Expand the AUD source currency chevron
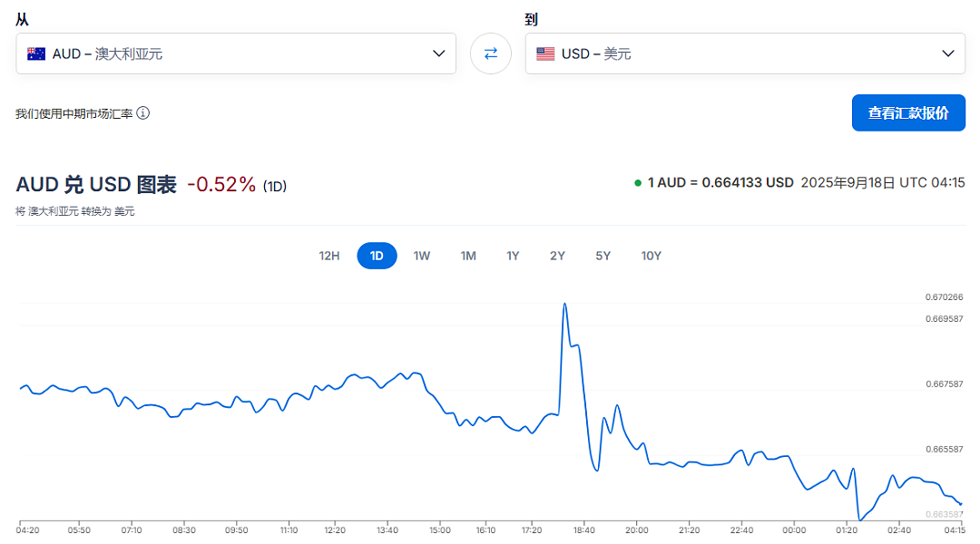 (439, 53)
